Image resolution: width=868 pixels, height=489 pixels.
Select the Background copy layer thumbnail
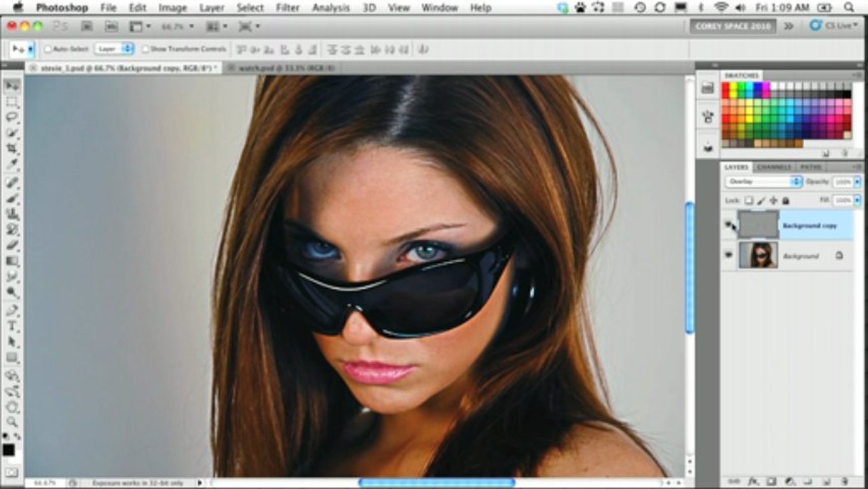[758, 225]
